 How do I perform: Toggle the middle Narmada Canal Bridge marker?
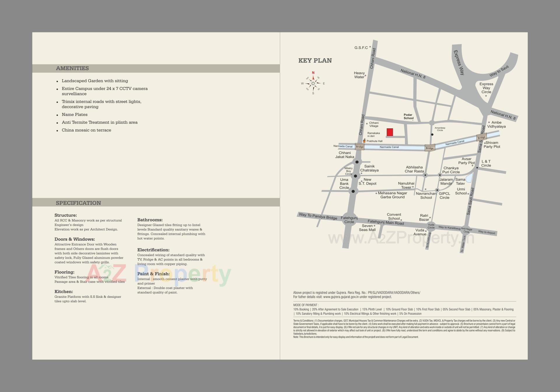pyautogui.click(x=430, y=148)
